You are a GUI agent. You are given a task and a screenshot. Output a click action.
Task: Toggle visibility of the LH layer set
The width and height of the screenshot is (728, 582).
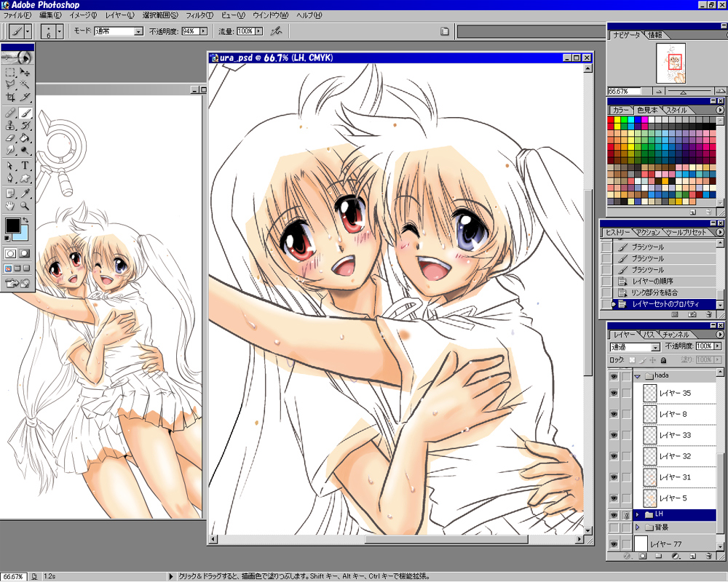[x=614, y=515]
